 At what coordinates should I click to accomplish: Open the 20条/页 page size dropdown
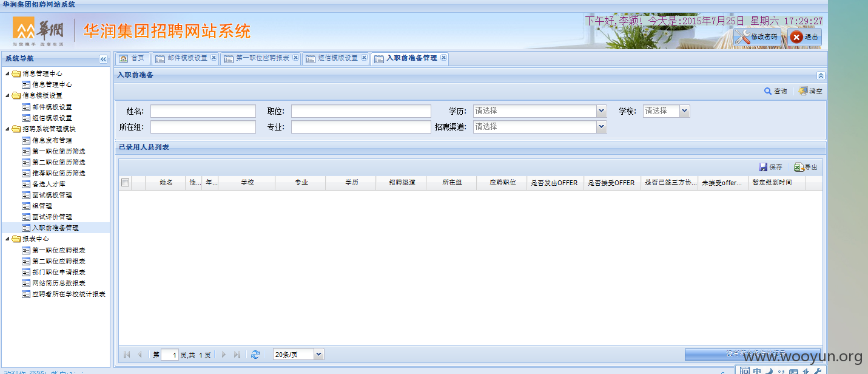click(x=319, y=354)
